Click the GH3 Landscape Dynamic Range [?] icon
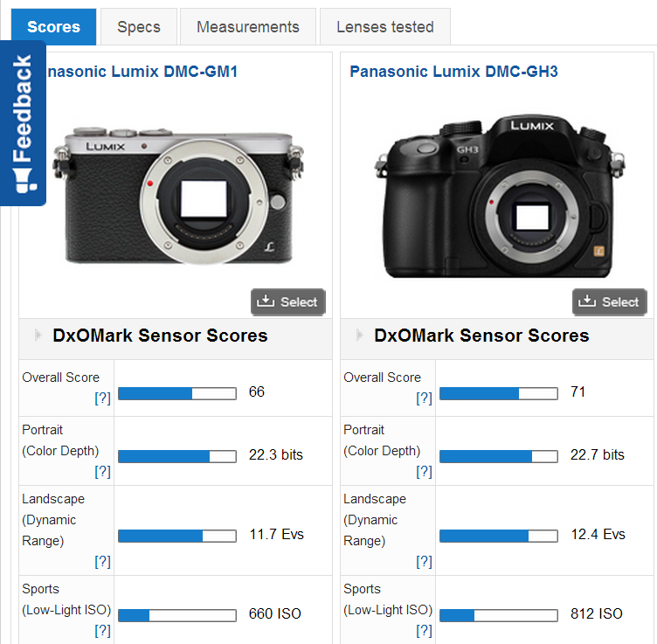The height and width of the screenshot is (644, 657). 424,562
